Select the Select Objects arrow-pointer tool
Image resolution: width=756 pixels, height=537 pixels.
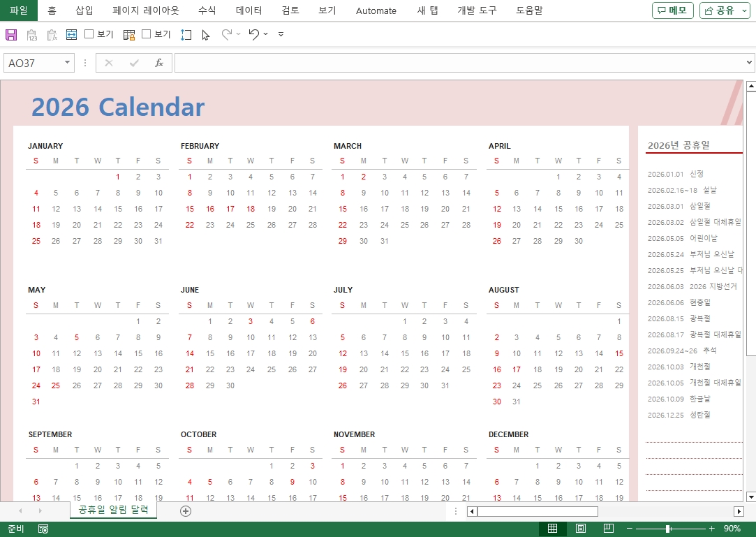(x=206, y=35)
